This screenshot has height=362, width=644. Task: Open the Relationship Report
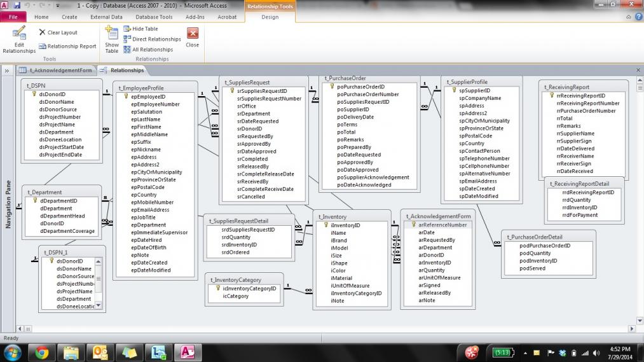[67, 46]
